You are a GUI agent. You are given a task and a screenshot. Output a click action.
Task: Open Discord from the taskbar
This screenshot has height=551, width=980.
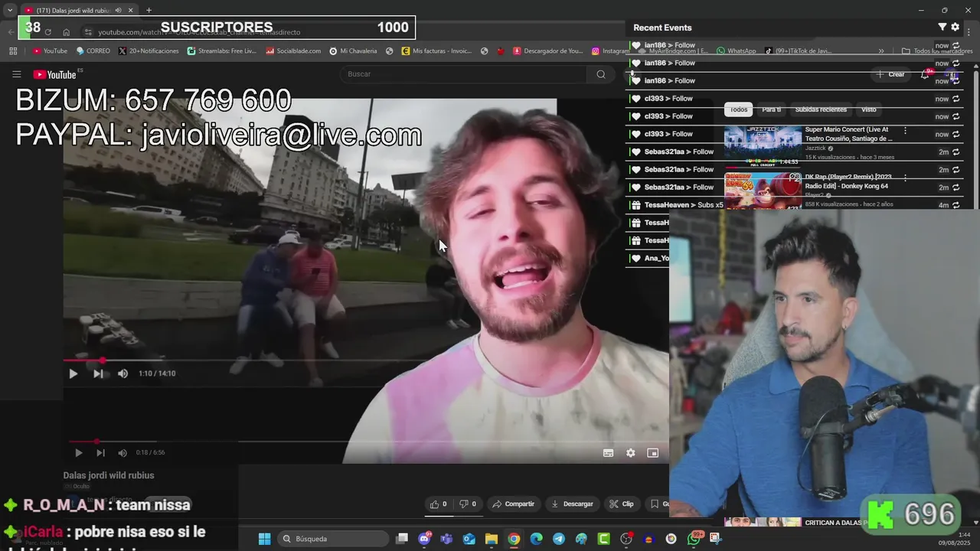(x=424, y=539)
